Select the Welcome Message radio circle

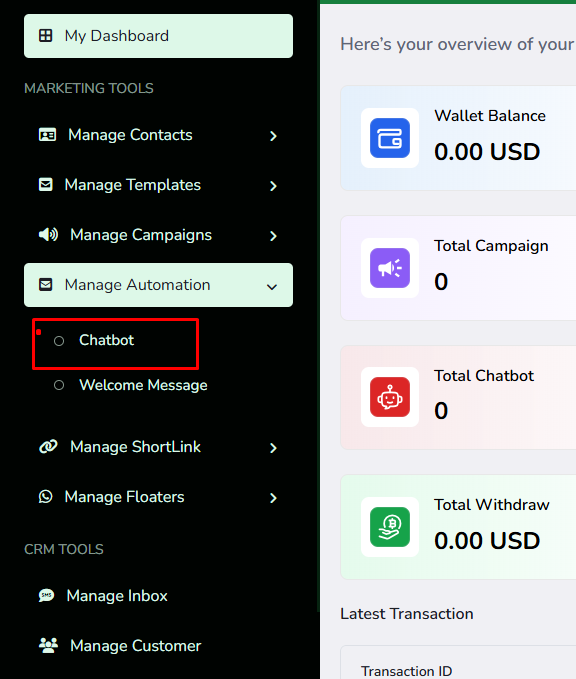click(x=59, y=385)
